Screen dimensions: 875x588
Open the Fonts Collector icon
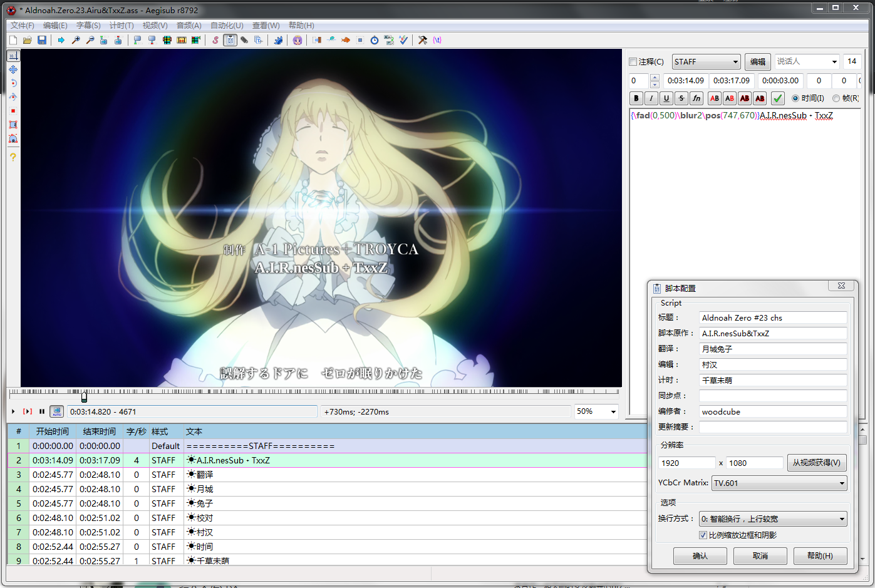[x=258, y=40]
